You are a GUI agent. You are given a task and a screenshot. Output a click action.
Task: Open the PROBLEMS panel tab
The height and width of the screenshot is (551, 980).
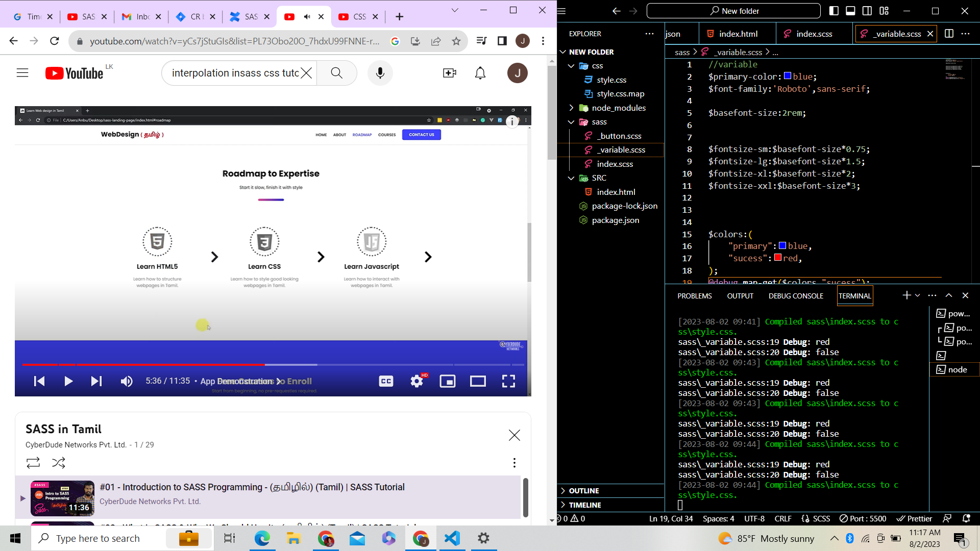pyautogui.click(x=694, y=296)
